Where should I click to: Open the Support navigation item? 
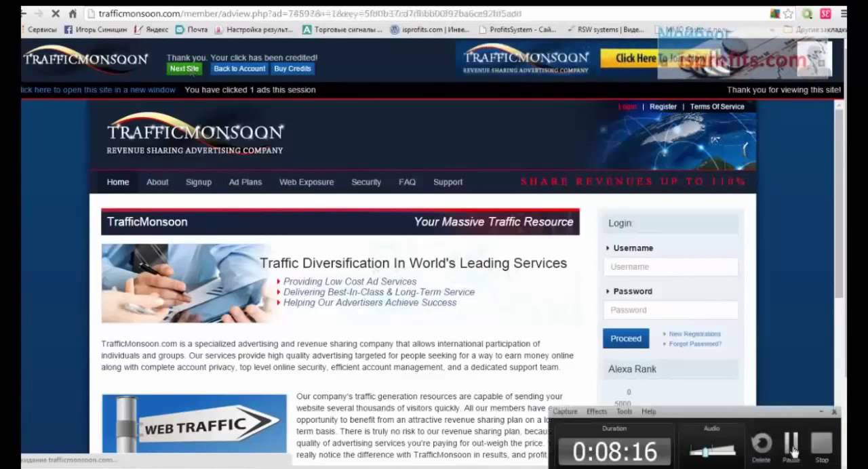pos(448,182)
